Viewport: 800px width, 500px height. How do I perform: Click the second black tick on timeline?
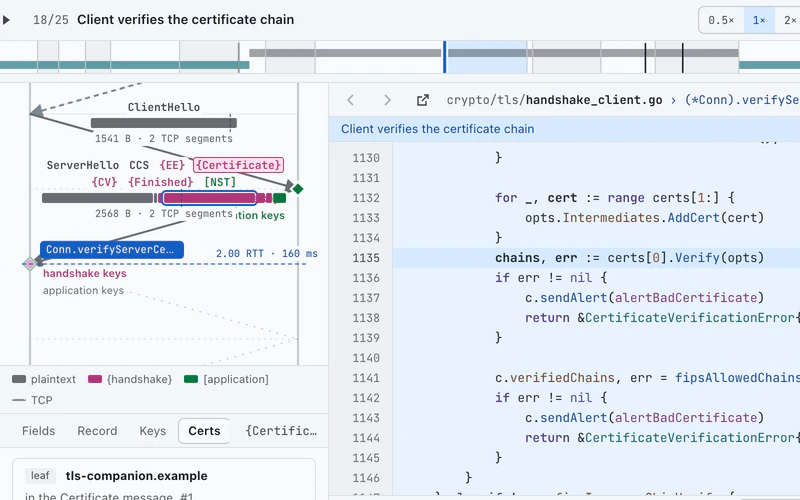pos(683,58)
